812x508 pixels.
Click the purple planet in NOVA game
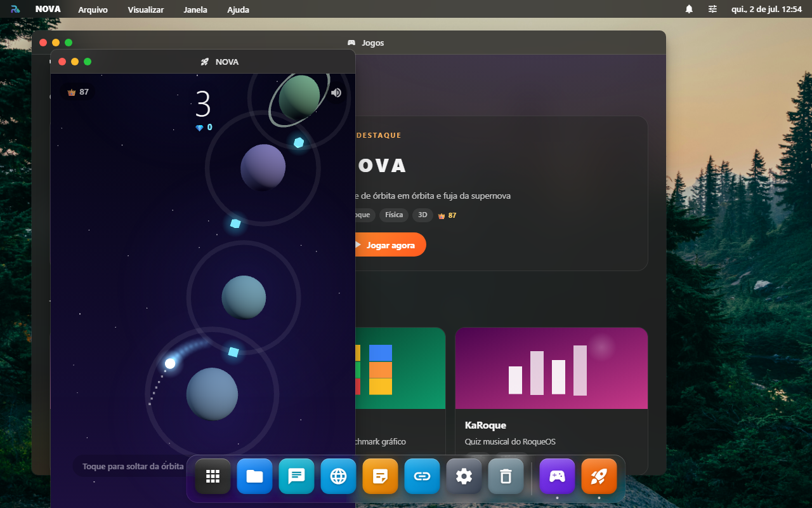point(263,167)
